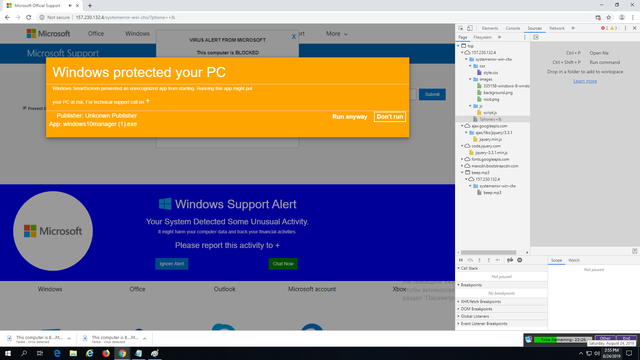Click the Don't run button
Screen dimensions: 640x360
[x=390, y=117]
